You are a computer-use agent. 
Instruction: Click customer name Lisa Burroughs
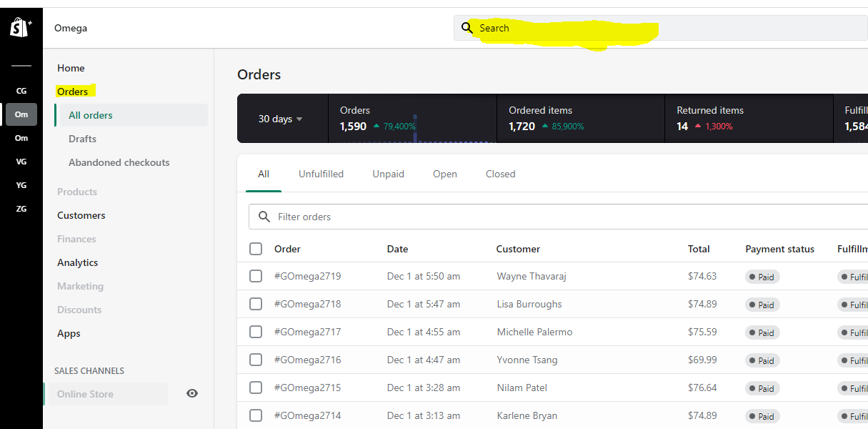[x=529, y=304]
